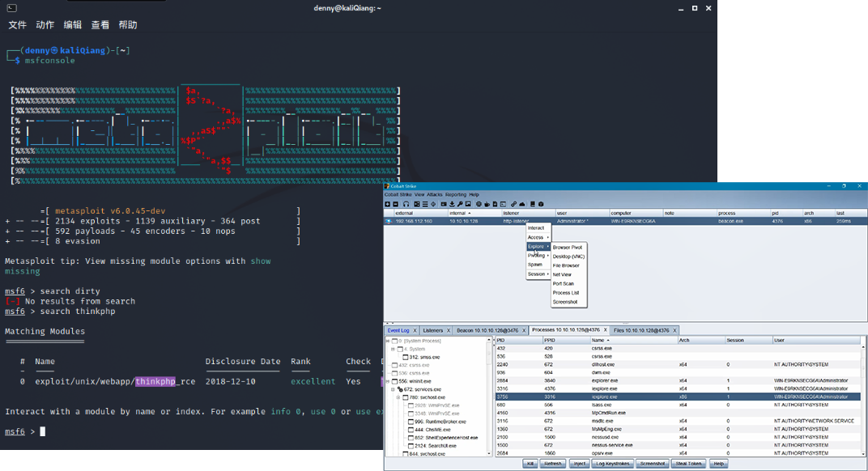Expand the Session submenu in context menu
Screen dimensions: 868x471
click(x=538, y=274)
